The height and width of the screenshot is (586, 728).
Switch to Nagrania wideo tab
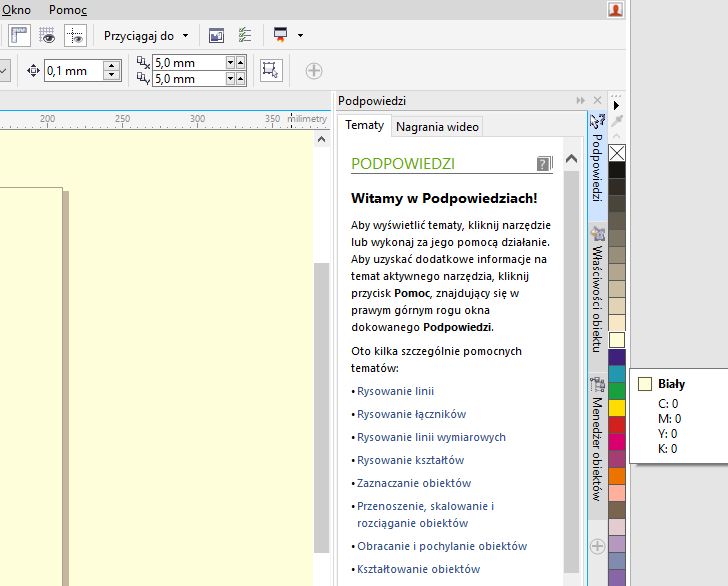[437, 127]
